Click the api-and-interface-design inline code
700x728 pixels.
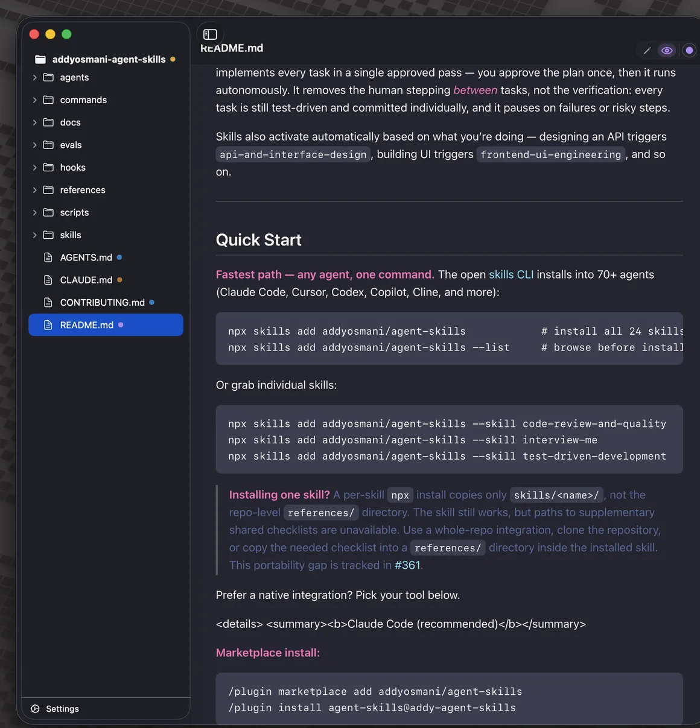pyautogui.click(x=293, y=154)
